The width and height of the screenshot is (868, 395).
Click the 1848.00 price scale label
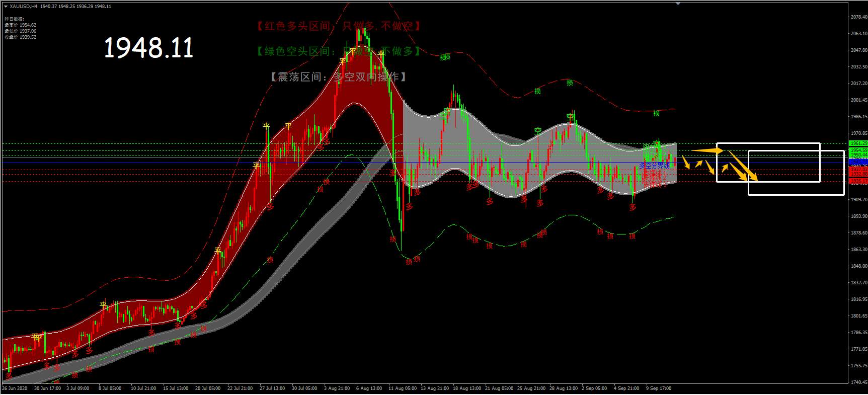(x=859, y=266)
